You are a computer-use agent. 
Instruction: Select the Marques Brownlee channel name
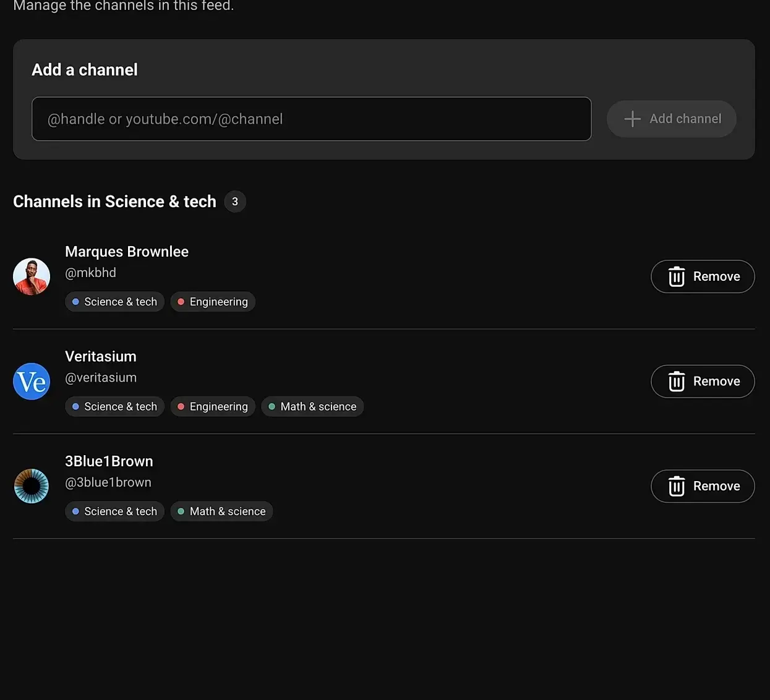127,252
